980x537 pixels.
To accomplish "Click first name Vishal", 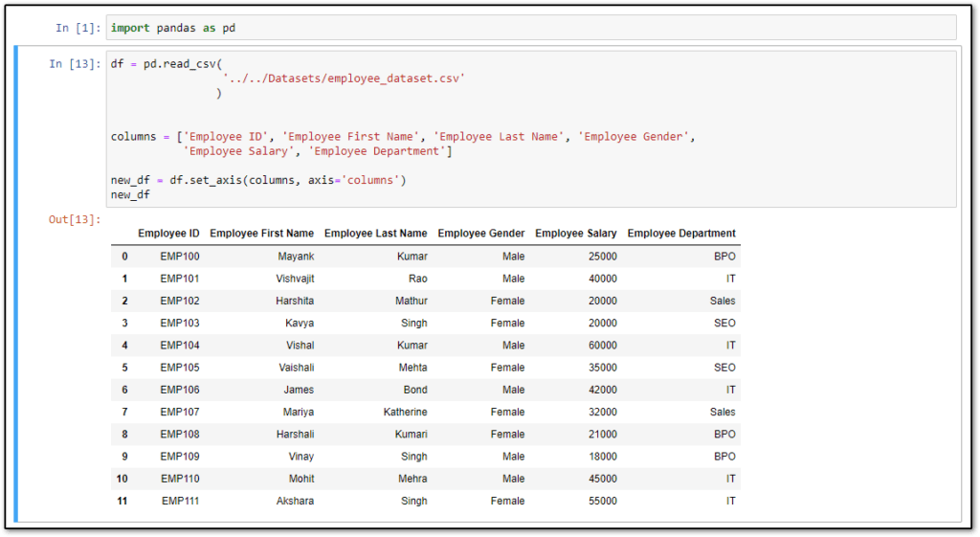I will [300, 346].
